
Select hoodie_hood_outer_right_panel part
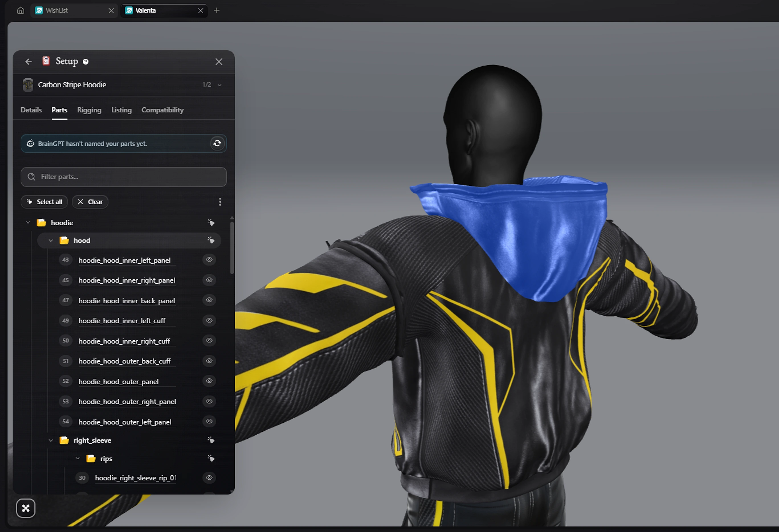pyautogui.click(x=127, y=402)
